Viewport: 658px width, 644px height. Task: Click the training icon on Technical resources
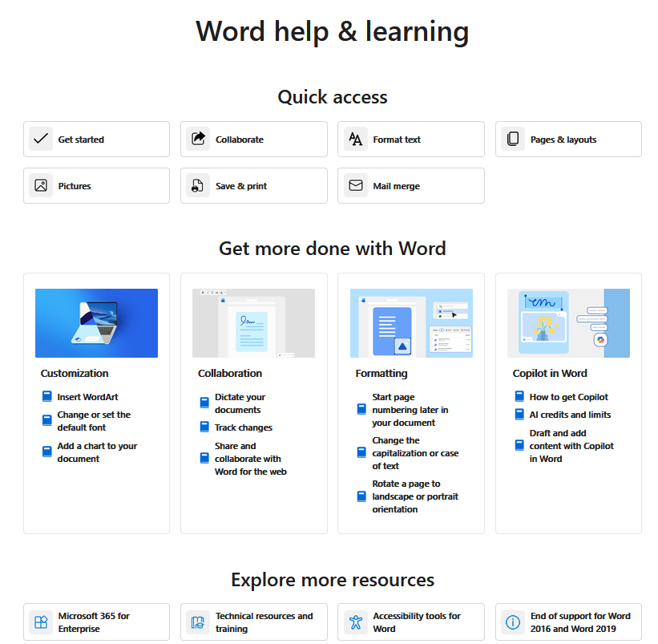(x=198, y=622)
